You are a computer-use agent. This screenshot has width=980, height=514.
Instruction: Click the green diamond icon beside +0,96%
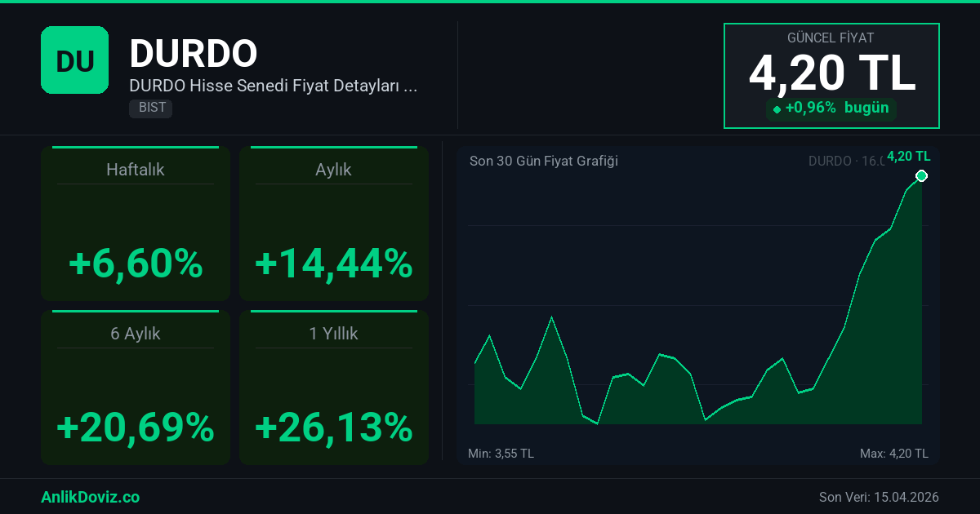pyautogui.click(x=777, y=109)
